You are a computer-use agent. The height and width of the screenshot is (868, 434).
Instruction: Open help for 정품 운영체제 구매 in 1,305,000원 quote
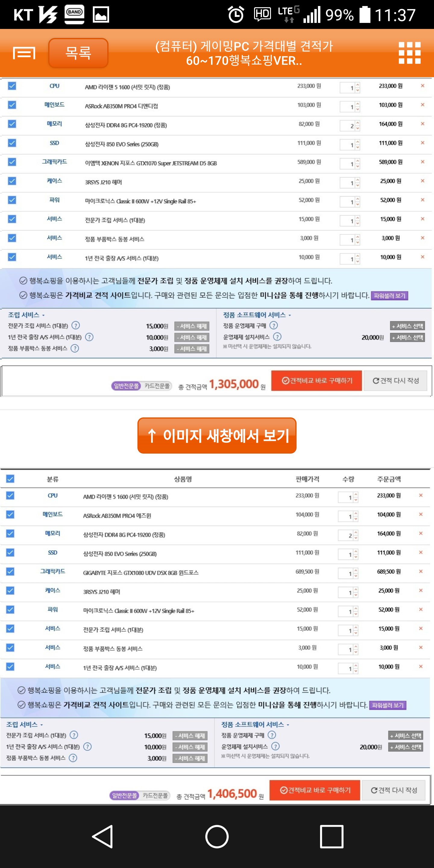click(x=274, y=325)
